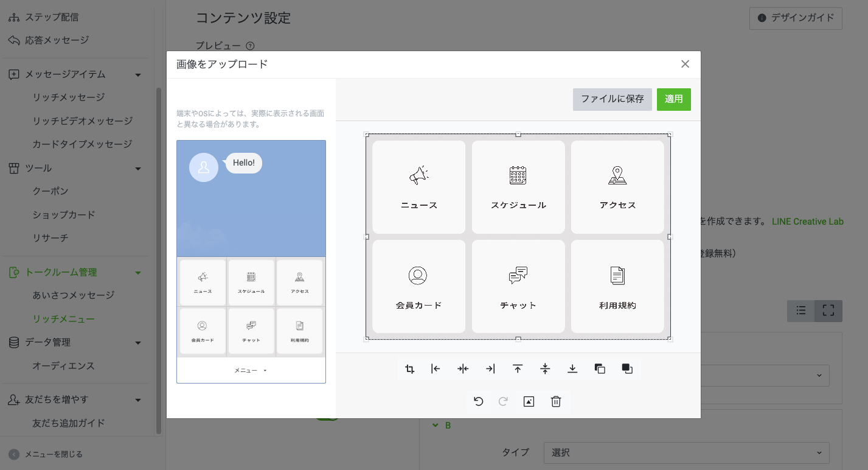Bring image to front icon
The height and width of the screenshot is (470, 868).
click(600, 369)
